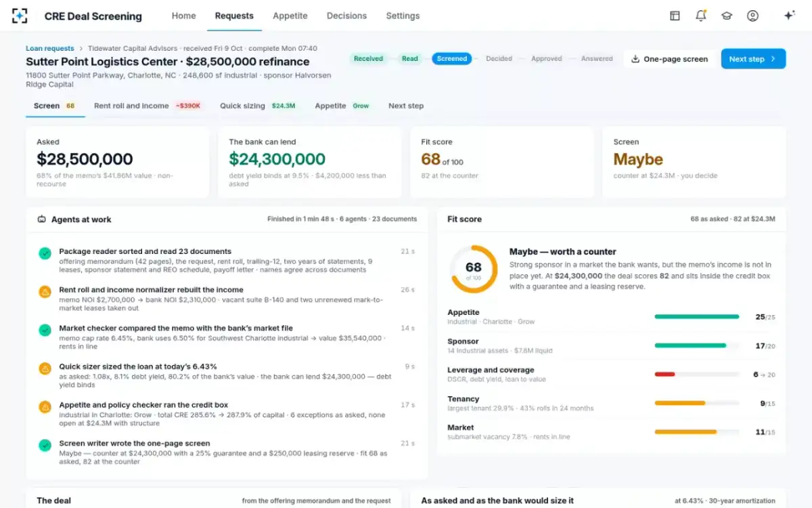Open notifications via the bell icon

(x=701, y=16)
